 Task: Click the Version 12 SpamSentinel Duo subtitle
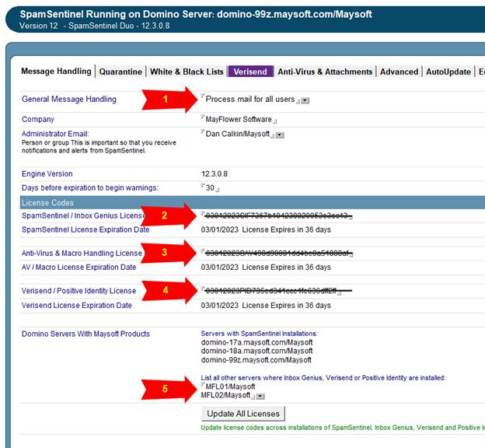click(x=94, y=26)
